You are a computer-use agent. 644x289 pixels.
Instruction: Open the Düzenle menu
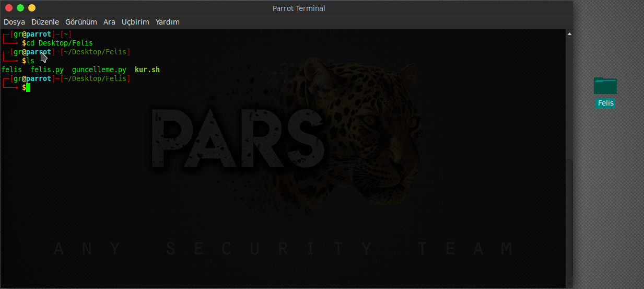(x=45, y=22)
